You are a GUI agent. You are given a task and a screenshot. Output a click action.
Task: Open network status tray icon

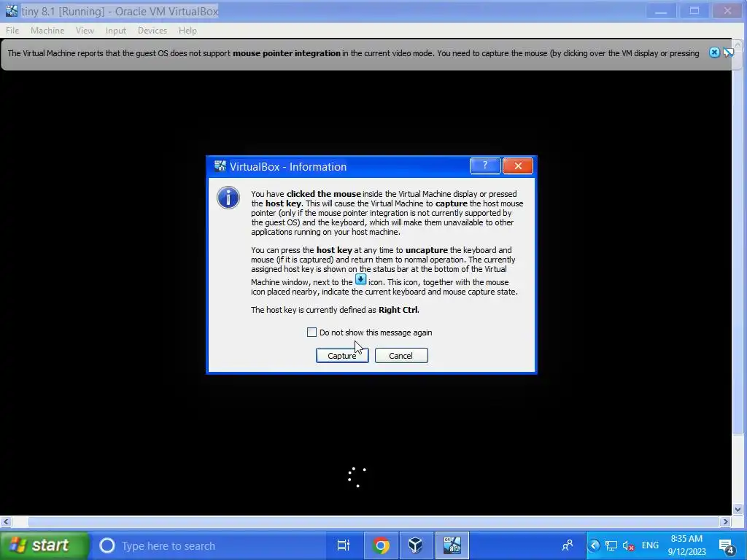611,545
